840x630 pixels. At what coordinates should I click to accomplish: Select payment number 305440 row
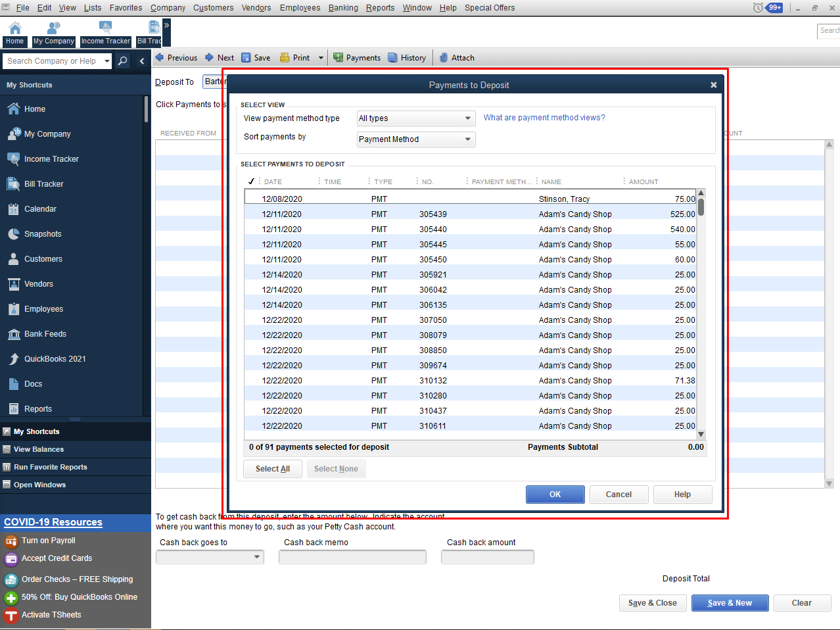tap(470, 229)
